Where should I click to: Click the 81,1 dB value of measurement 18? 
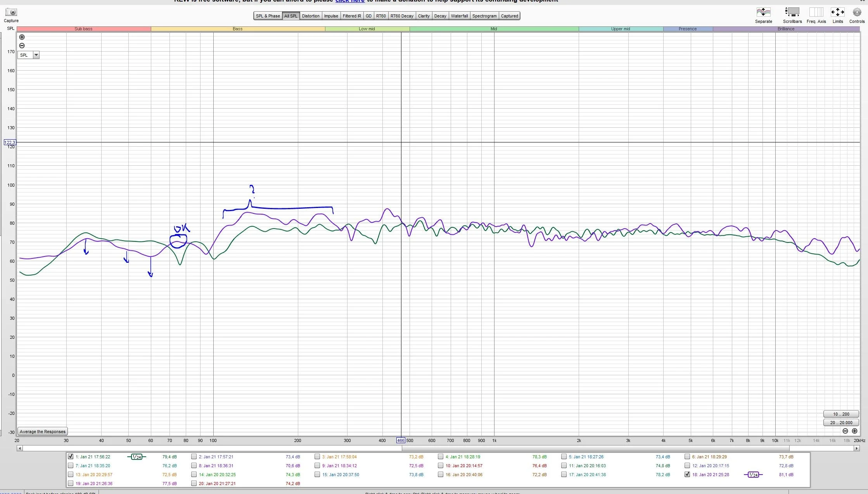click(x=786, y=475)
